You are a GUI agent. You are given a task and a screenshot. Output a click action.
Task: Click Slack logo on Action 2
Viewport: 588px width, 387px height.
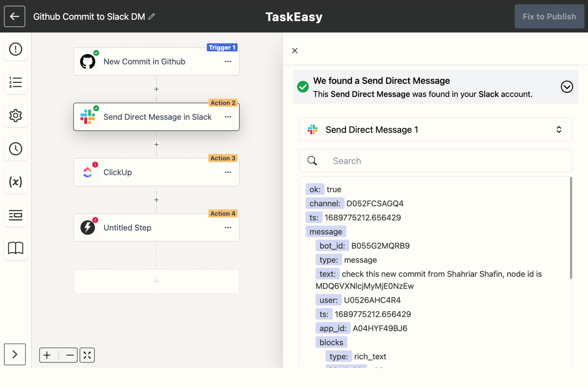88,117
